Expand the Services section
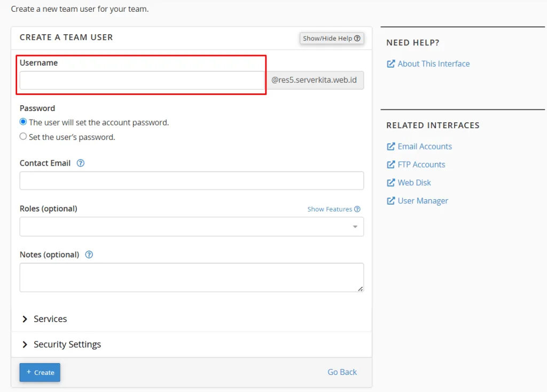The height and width of the screenshot is (392, 547). tap(50, 319)
